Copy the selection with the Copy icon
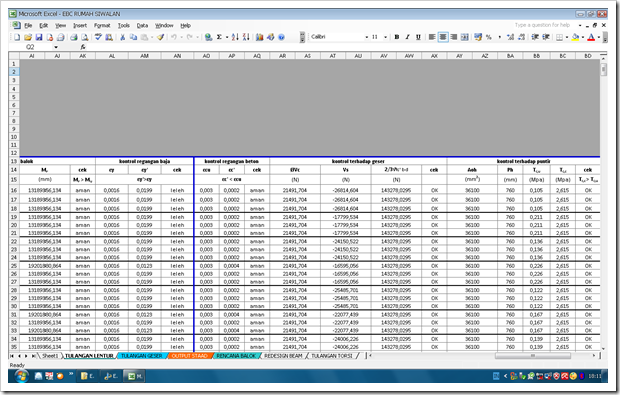Viewport: 620px width, 395px height. tap(133, 37)
